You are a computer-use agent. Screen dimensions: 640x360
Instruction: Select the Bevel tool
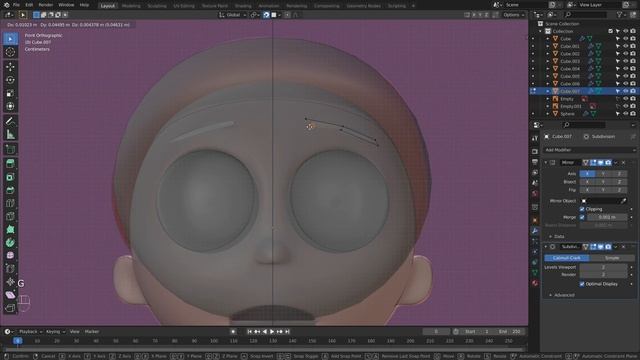[10, 190]
